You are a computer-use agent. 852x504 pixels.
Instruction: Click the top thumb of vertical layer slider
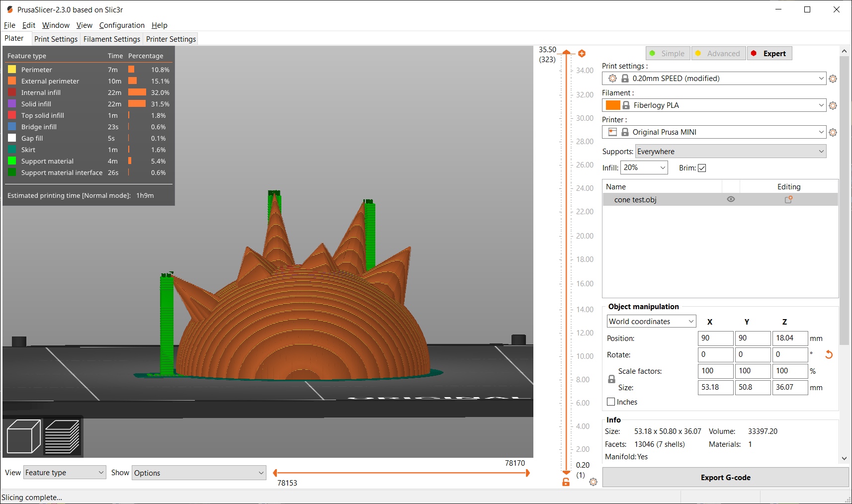[x=566, y=52]
